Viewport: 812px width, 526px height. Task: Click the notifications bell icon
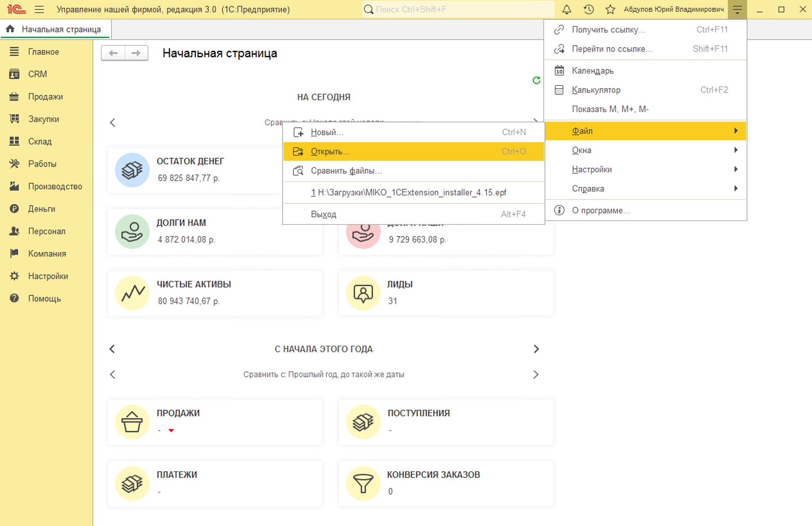coord(566,9)
